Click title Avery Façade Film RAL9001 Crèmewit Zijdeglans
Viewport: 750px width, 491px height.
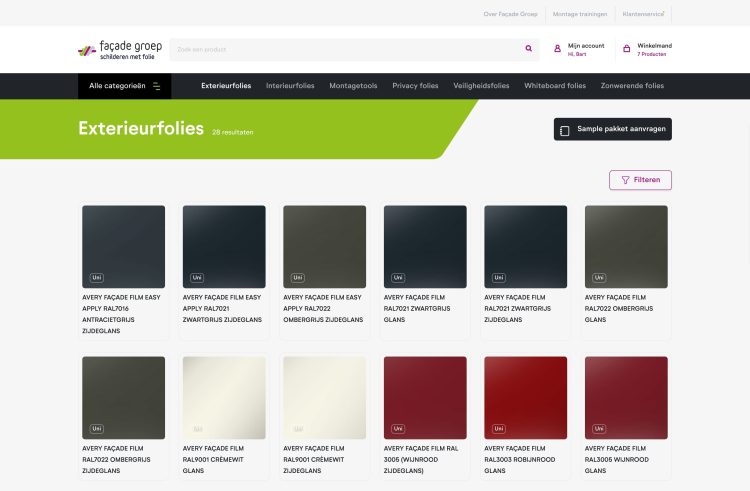314,459
